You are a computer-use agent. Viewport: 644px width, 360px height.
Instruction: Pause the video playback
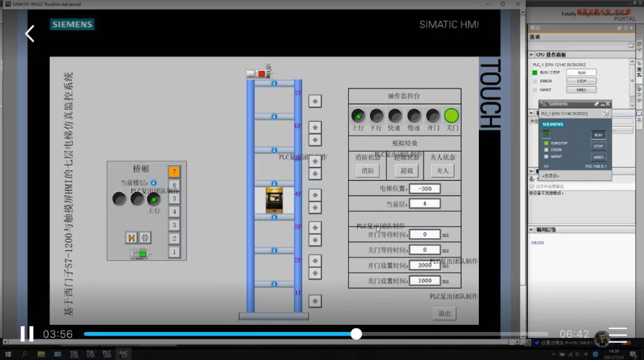(27, 334)
